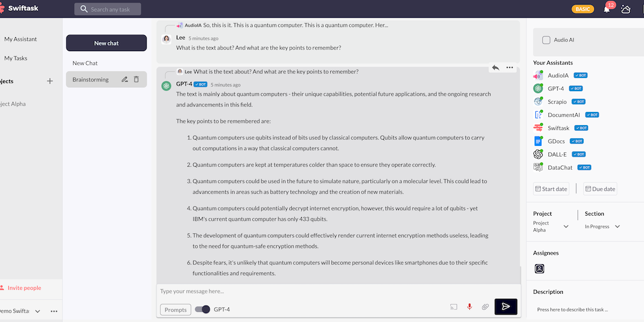Select the GDocs assistant icon
This screenshot has width=644, height=322.
coord(538,141)
